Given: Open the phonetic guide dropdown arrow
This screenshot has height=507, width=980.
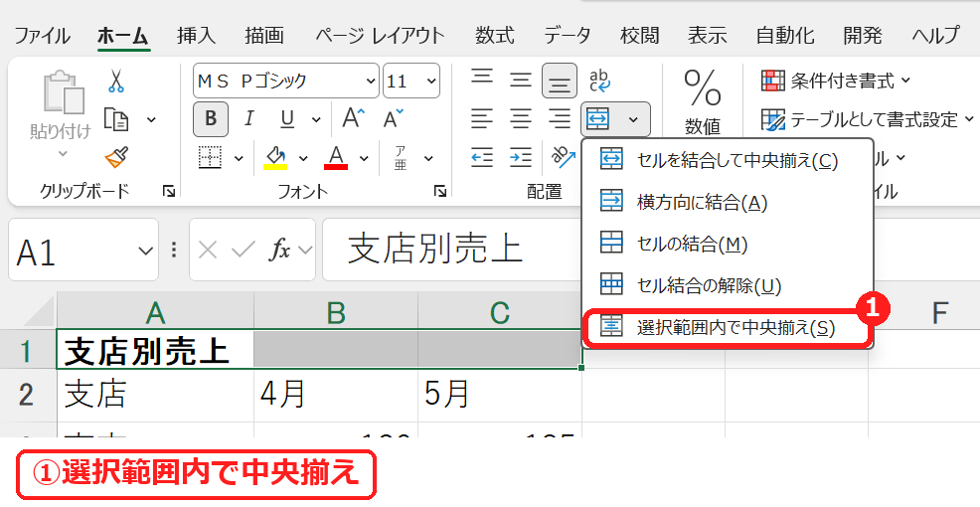Looking at the screenshot, I should [428, 158].
